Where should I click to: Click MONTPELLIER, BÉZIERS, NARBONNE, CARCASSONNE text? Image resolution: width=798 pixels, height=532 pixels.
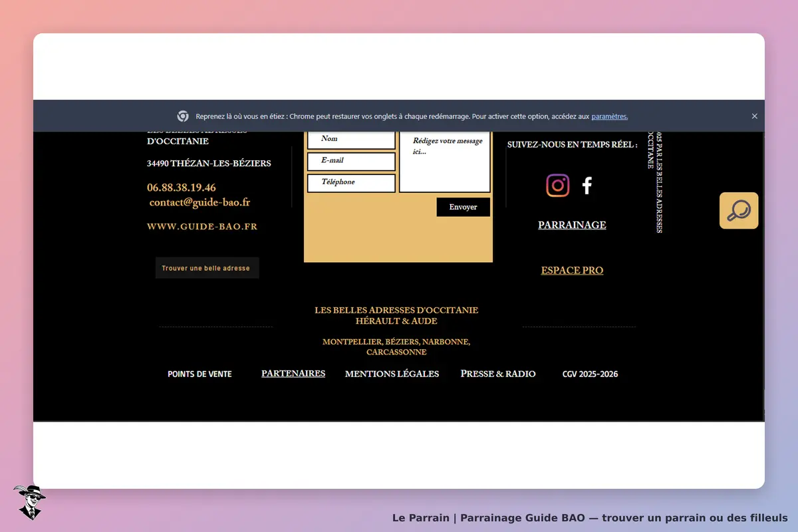tap(396, 347)
